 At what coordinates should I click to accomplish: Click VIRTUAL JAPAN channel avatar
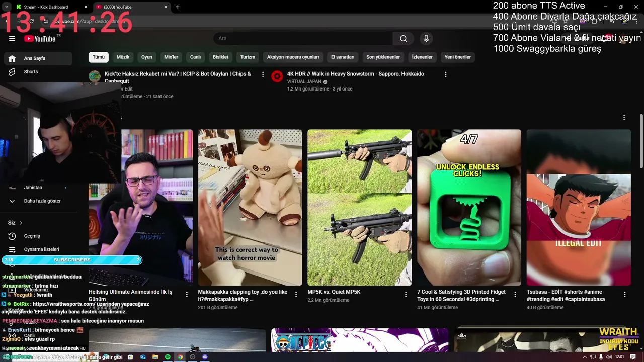(x=277, y=76)
